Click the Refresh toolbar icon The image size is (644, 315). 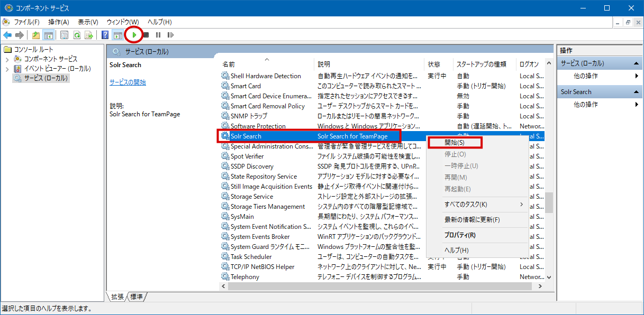pos(77,35)
